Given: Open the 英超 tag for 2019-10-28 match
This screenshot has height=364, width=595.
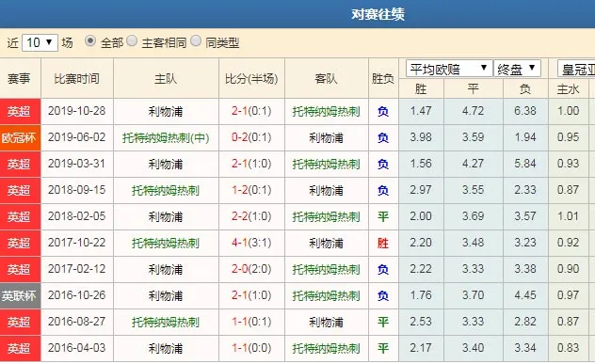Looking at the screenshot, I should (20, 112).
